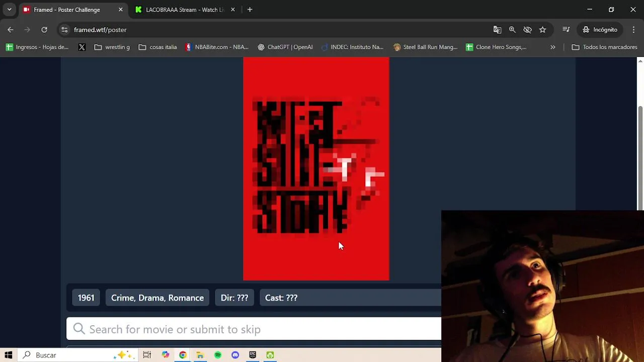Open Discord from the taskbar
Viewport: 644px width, 362px height.
(x=235, y=355)
